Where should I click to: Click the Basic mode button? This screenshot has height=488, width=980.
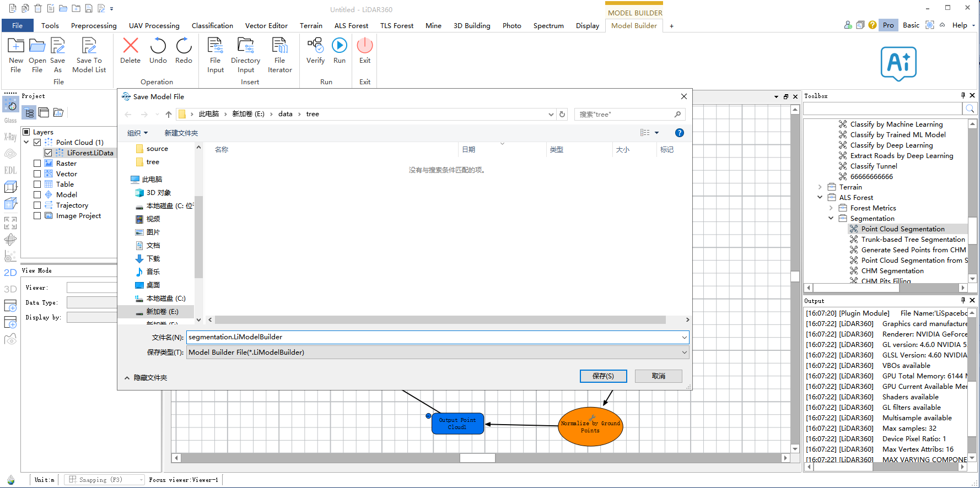pyautogui.click(x=911, y=25)
